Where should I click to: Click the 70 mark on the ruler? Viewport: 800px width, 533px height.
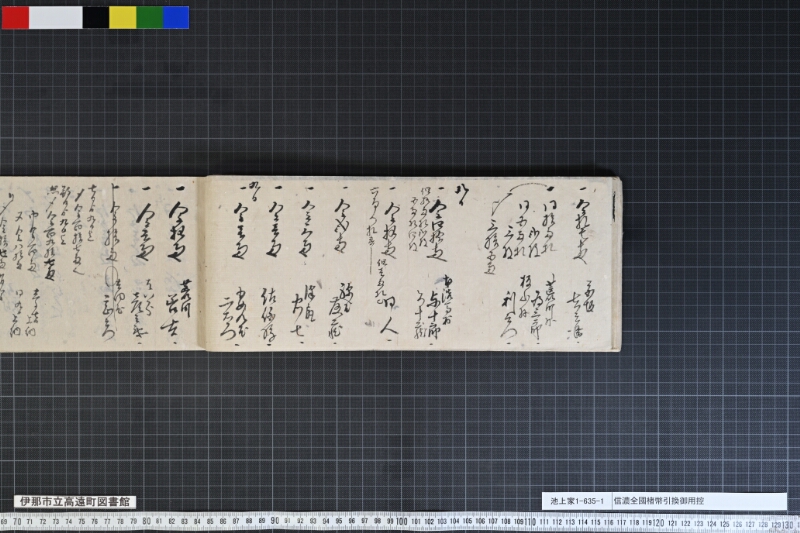coord(17,521)
